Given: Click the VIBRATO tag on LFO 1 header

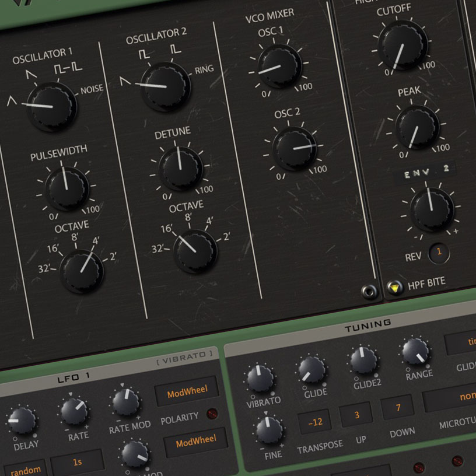Looking at the screenshot, I should 184,358.
